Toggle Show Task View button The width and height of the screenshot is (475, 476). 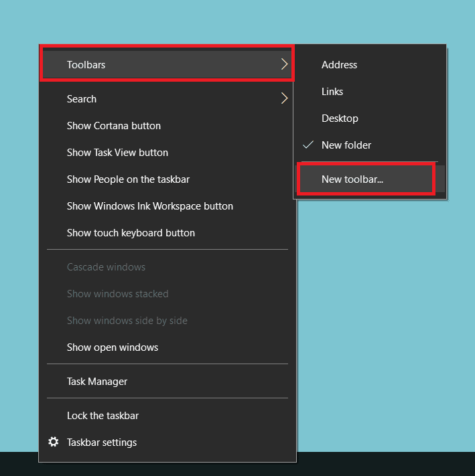click(x=166, y=152)
